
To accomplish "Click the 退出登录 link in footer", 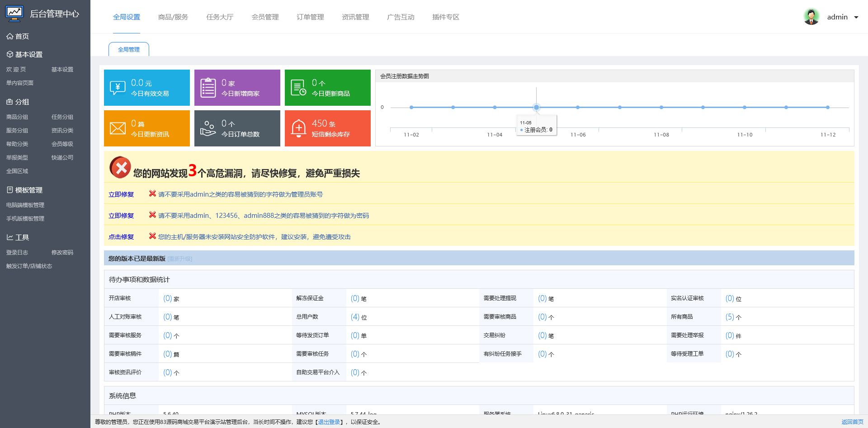I will [329, 422].
